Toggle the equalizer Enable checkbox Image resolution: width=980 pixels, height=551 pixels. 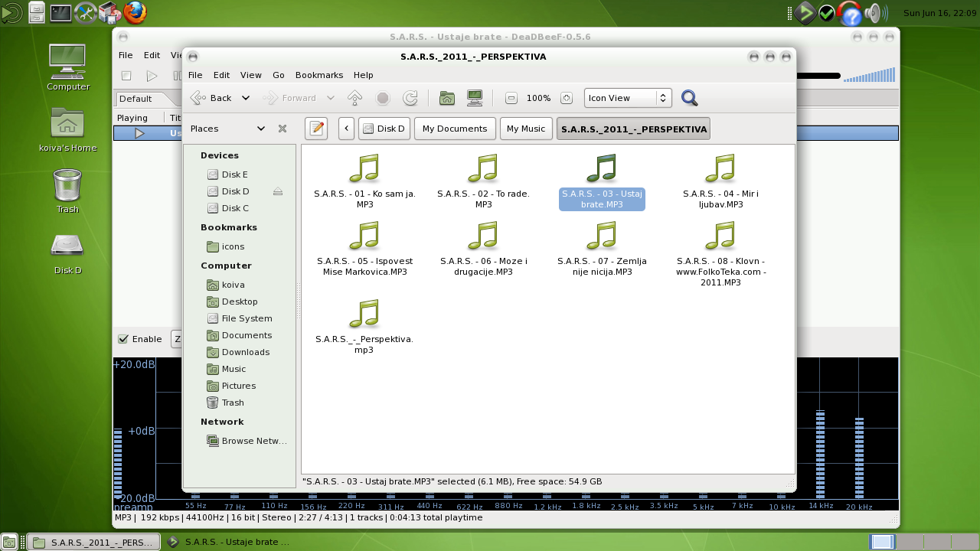click(122, 339)
